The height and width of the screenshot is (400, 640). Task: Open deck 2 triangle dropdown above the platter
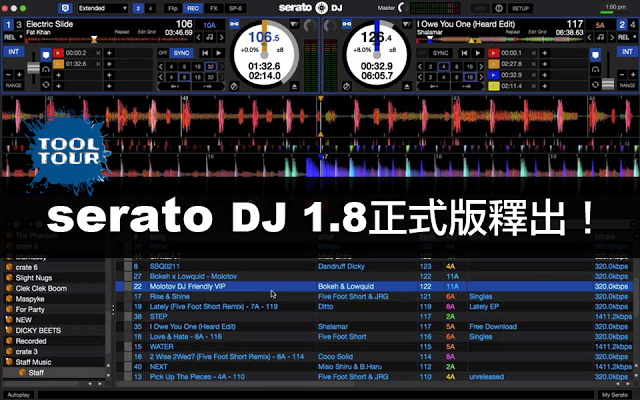407,24
